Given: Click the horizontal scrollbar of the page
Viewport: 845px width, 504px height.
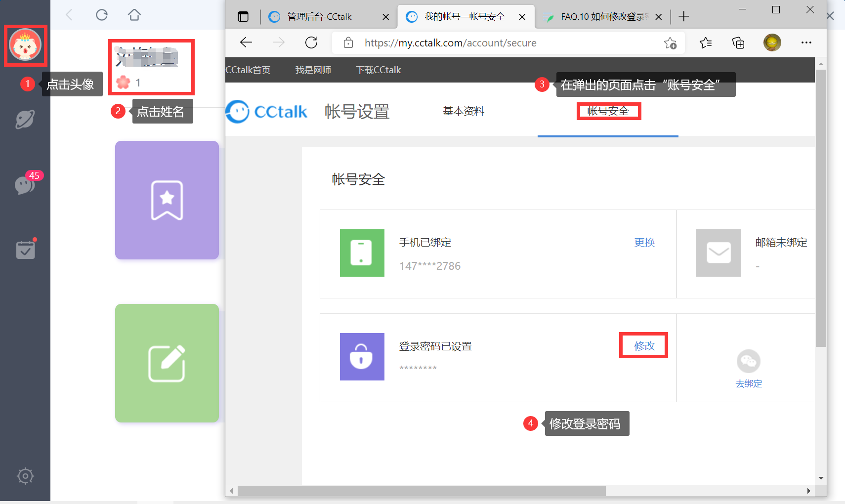Looking at the screenshot, I should (422, 491).
